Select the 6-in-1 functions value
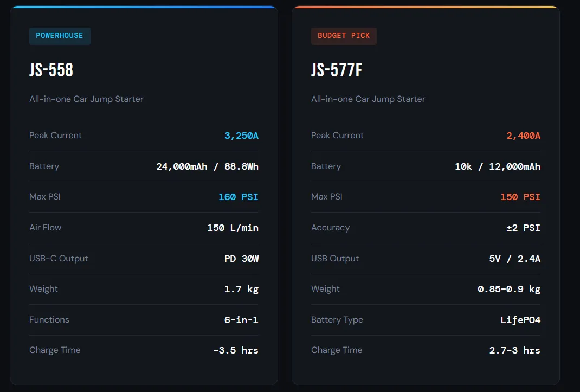 coord(241,320)
